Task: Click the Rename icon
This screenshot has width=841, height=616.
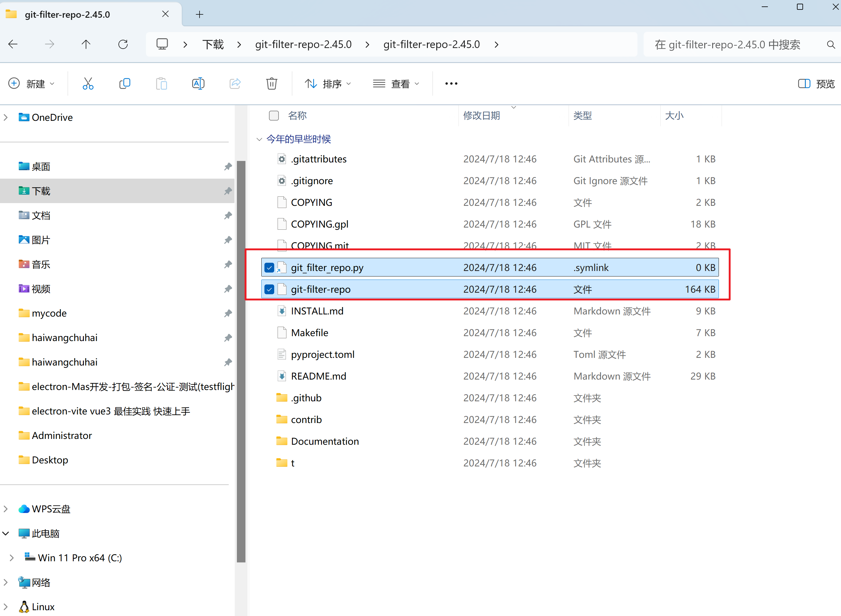Action: pos(198,83)
